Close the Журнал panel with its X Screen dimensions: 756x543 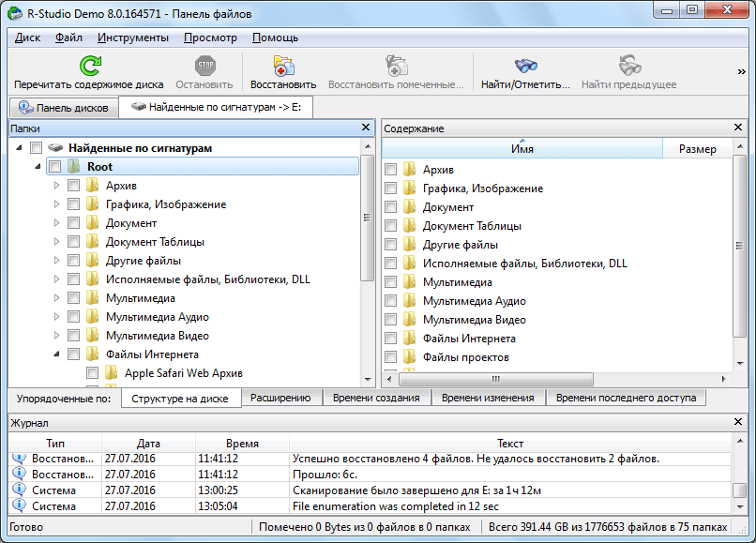[x=740, y=423]
